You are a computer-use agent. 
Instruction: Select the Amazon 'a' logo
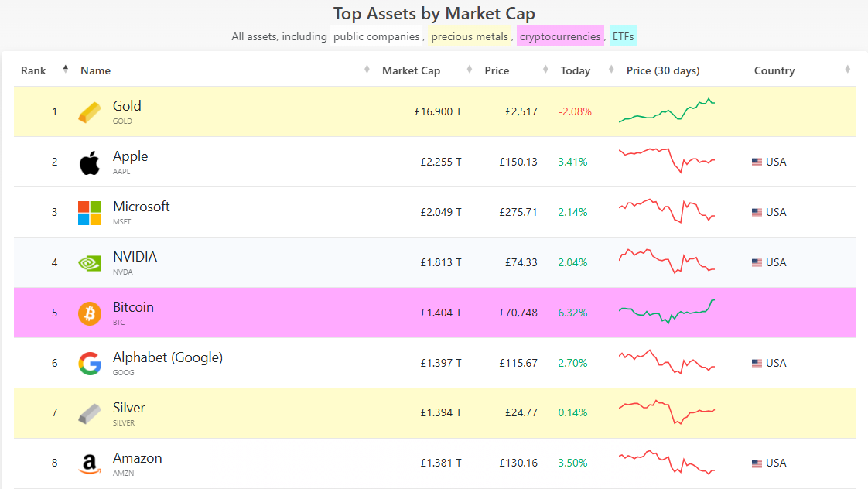coord(89,463)
